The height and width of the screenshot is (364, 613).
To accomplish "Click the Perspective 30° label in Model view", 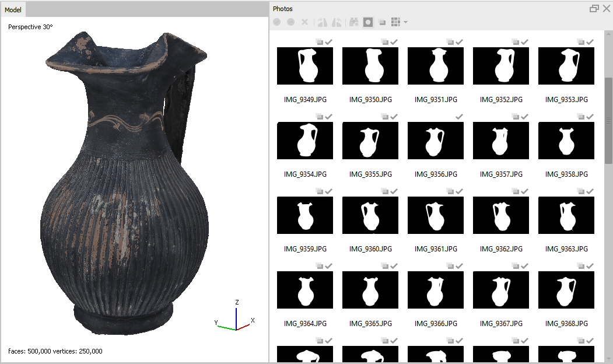I will 30,27.
